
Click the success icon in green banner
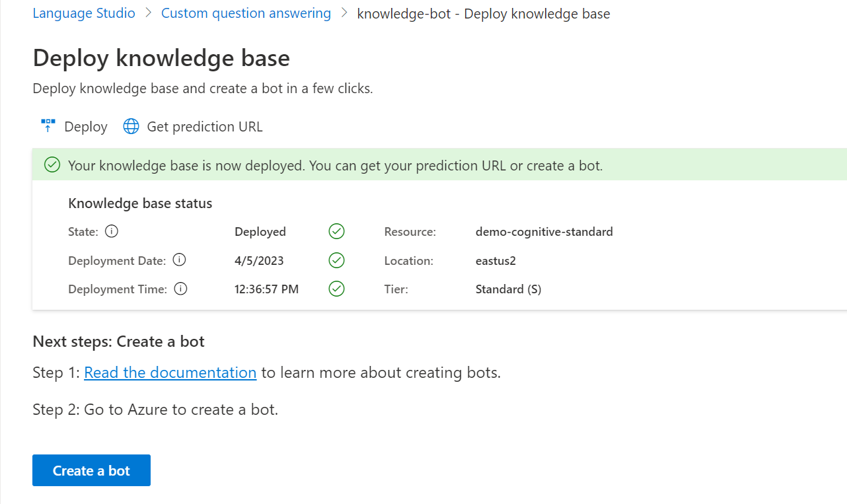52,165
